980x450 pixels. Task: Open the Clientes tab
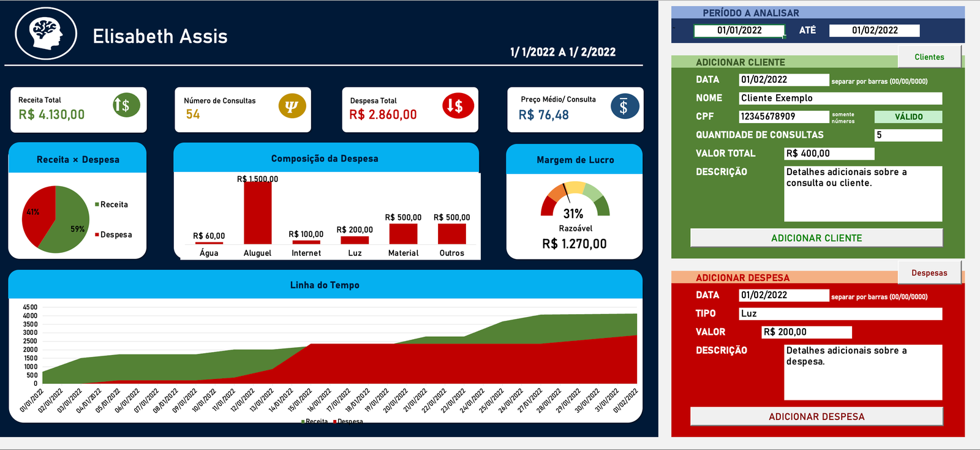[929, 57]
